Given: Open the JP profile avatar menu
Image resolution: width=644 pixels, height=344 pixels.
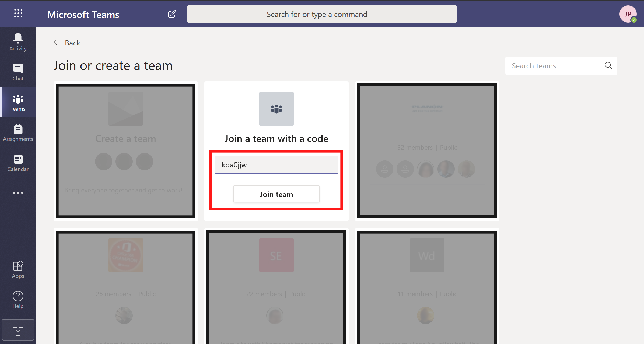Looking at the screenshot, I should pos(628,14).
